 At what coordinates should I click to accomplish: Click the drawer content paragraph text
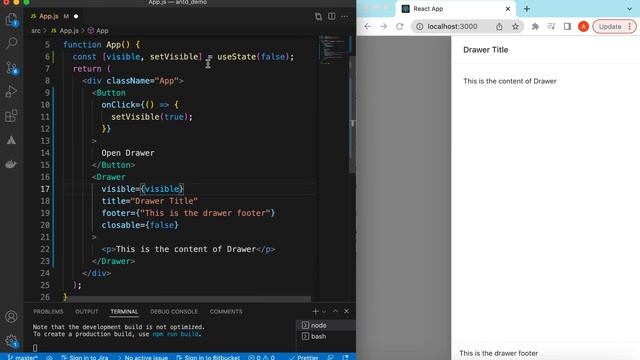[510, 81]
